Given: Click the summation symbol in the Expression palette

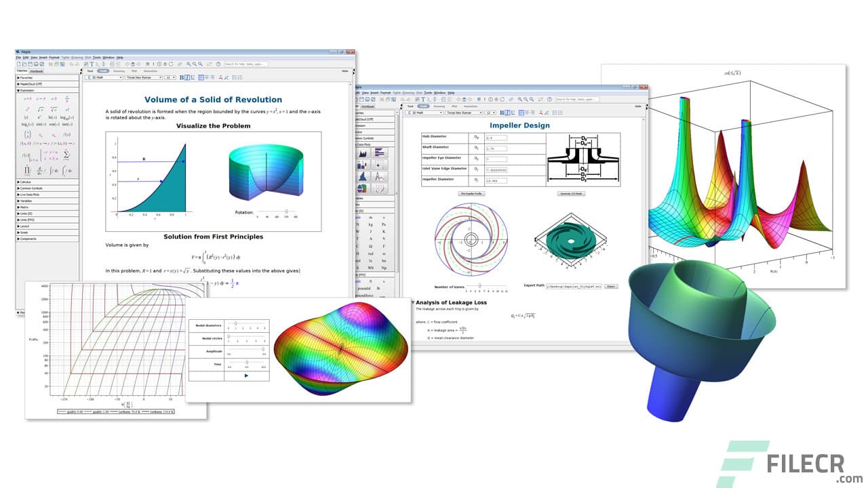Looking at the screenshot, I should click(x=66, y=155).
